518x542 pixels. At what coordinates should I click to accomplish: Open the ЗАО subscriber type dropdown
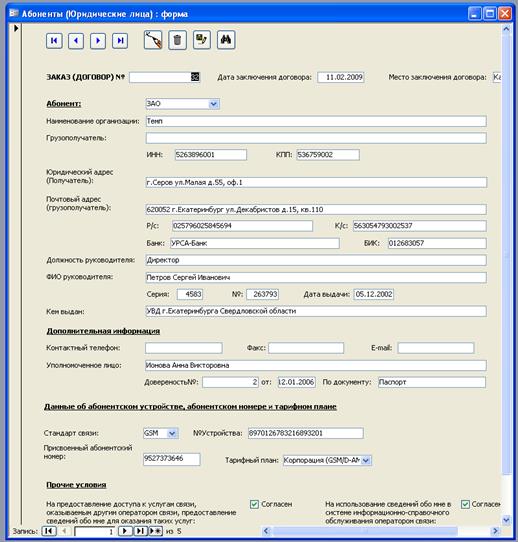214,104
